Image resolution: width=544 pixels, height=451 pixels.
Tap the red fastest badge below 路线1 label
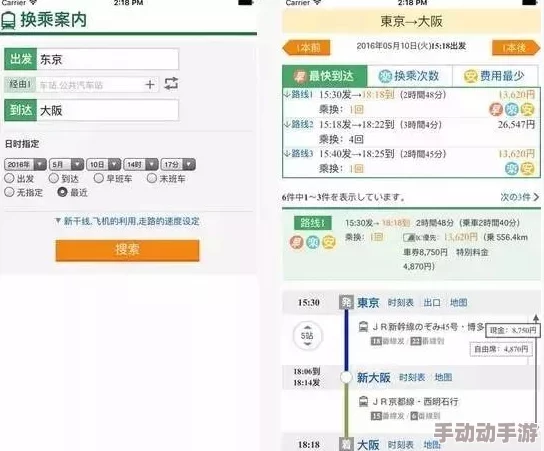tap(297, 242)
